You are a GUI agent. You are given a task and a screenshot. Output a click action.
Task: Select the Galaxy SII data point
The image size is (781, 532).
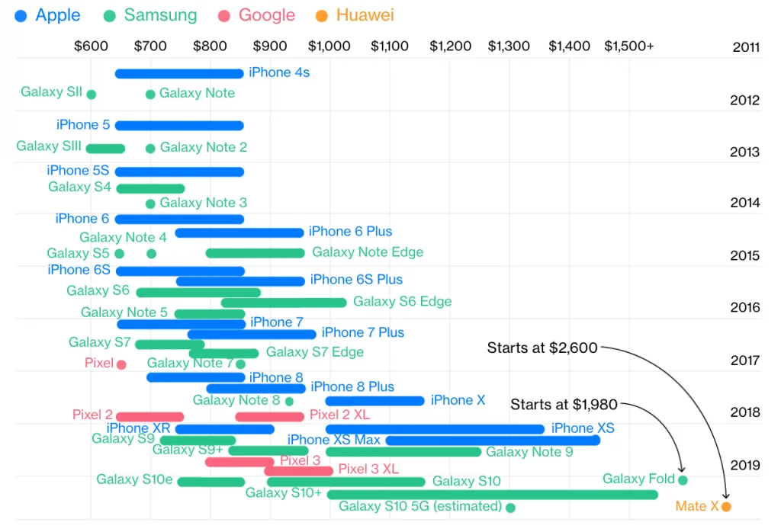pyautogui.click(x=92, y=94)
